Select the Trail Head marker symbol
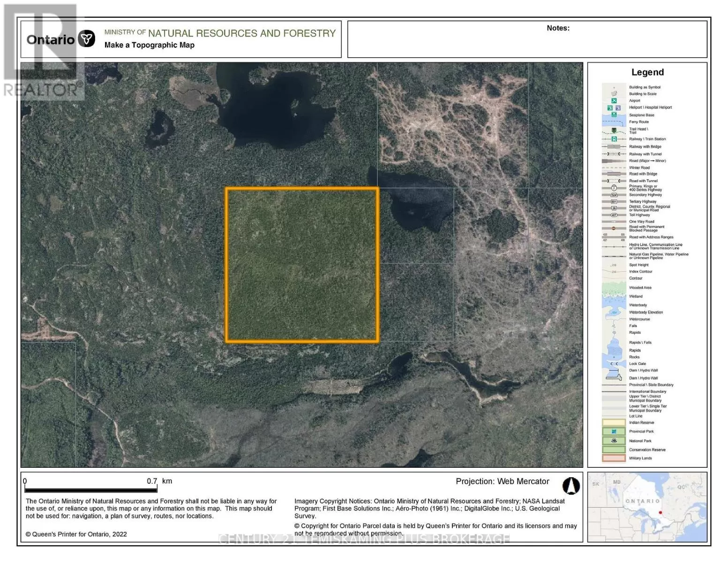 point(614,130)
